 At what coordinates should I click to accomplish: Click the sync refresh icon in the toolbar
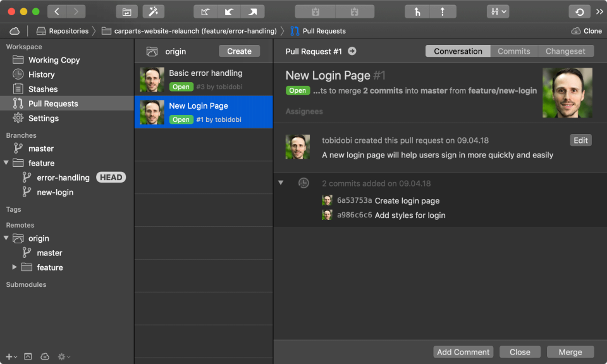click(x=581, y=11)
